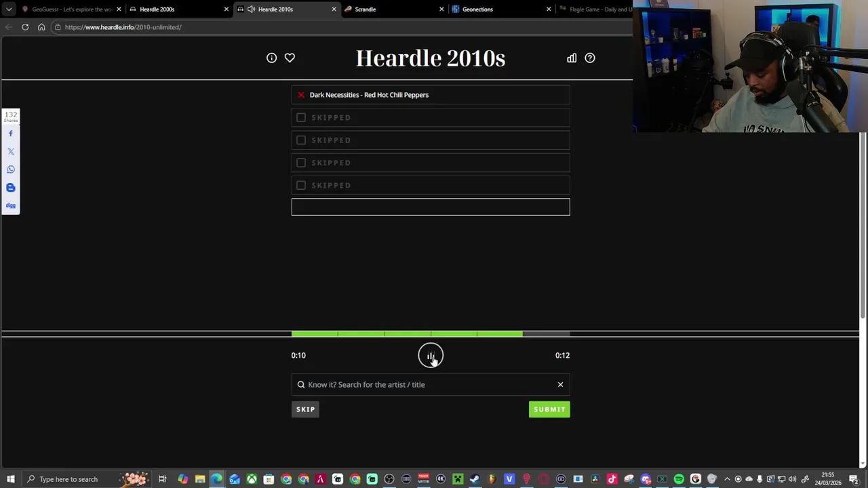Viewport: 868px width, 488px height.
Task: Clear the search field with the X
Action: point(560,385)
